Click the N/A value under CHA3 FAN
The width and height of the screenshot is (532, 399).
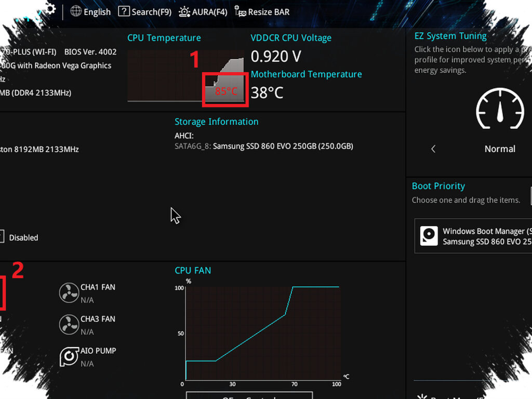coord(87,332)
